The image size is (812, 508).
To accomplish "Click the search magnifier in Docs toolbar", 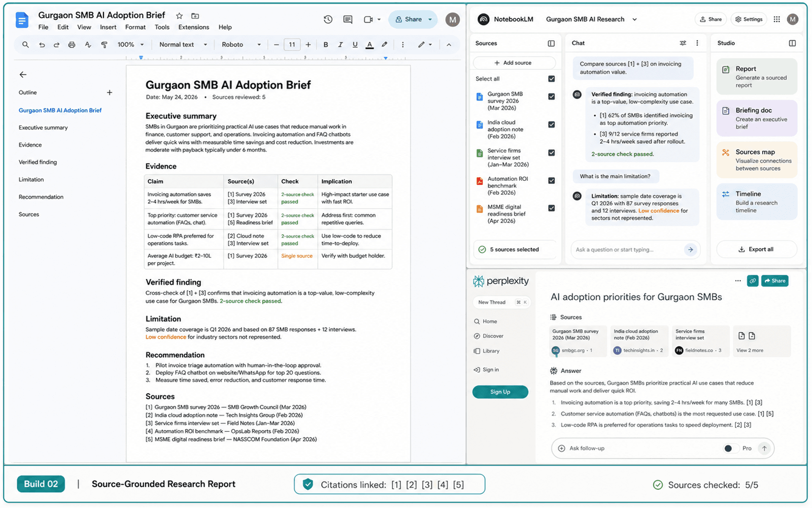I will coord(25,45).
